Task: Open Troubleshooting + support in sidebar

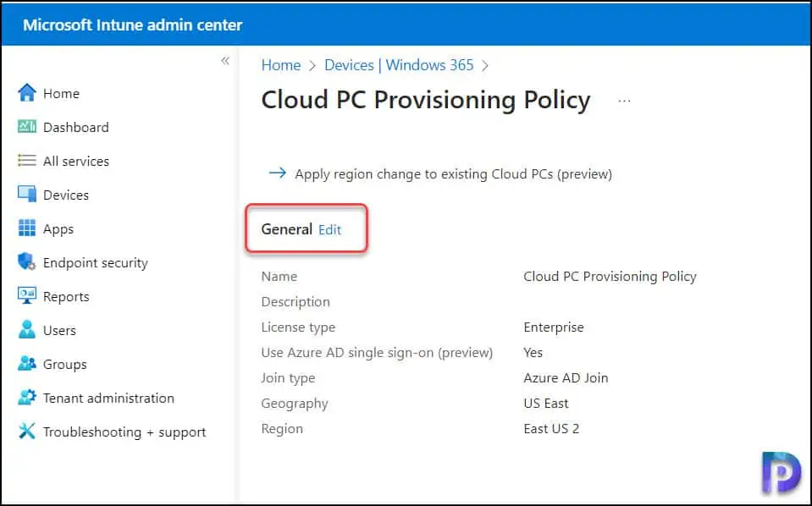Action: pyautogui.click(x=124, y=432)
